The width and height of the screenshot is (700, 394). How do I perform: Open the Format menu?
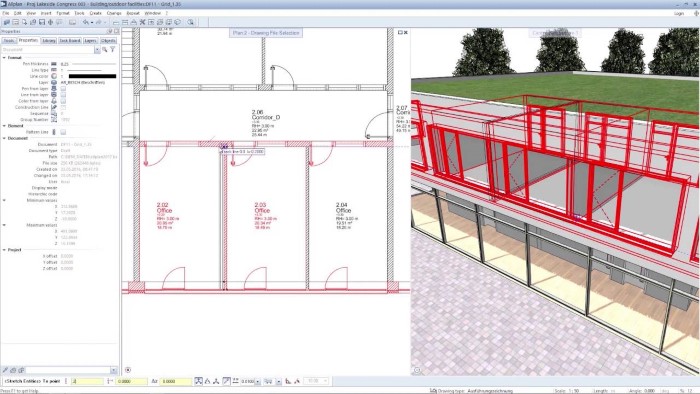[63, 13]
